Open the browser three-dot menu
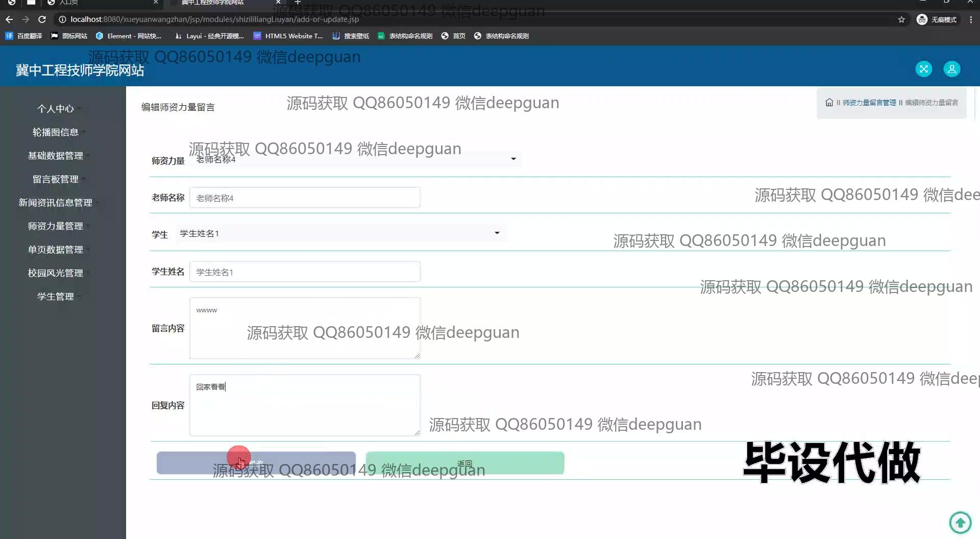 [971, 19]
